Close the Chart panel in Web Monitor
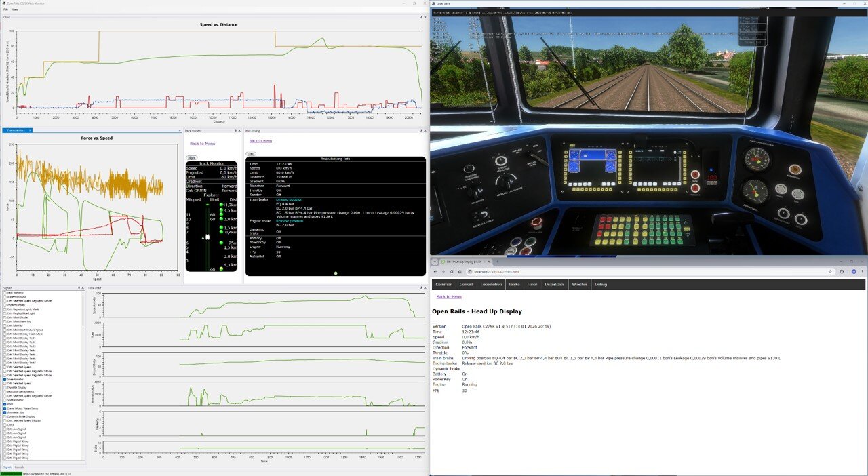The height and width of the screenshot is (476, 868). point(425,17)
